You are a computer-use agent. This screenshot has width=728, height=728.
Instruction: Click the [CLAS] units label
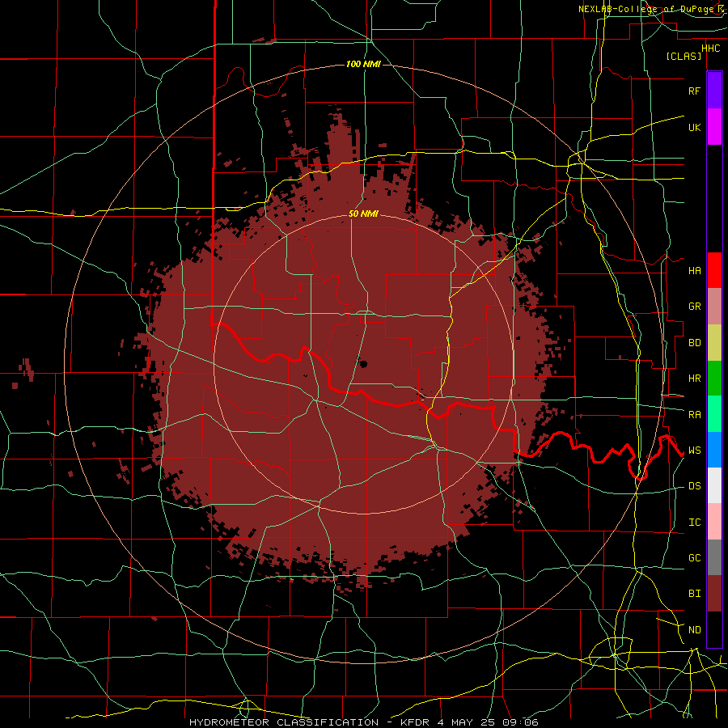pos(684,56)
